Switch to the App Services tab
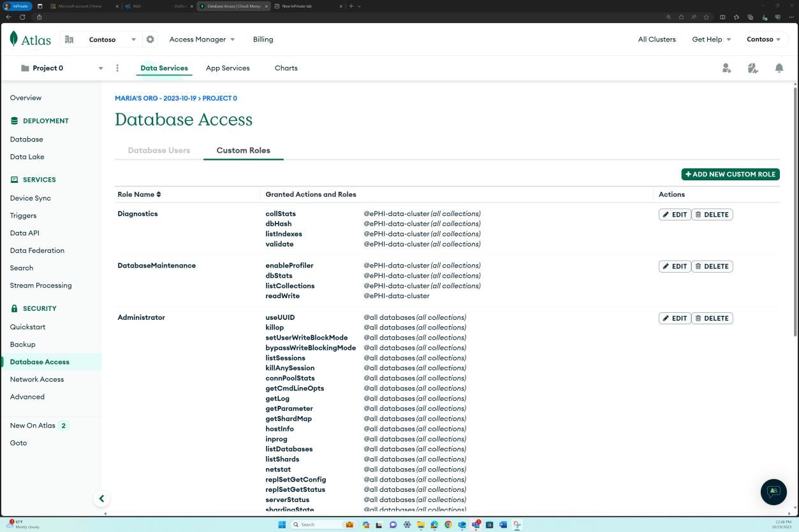 [228, 68]
